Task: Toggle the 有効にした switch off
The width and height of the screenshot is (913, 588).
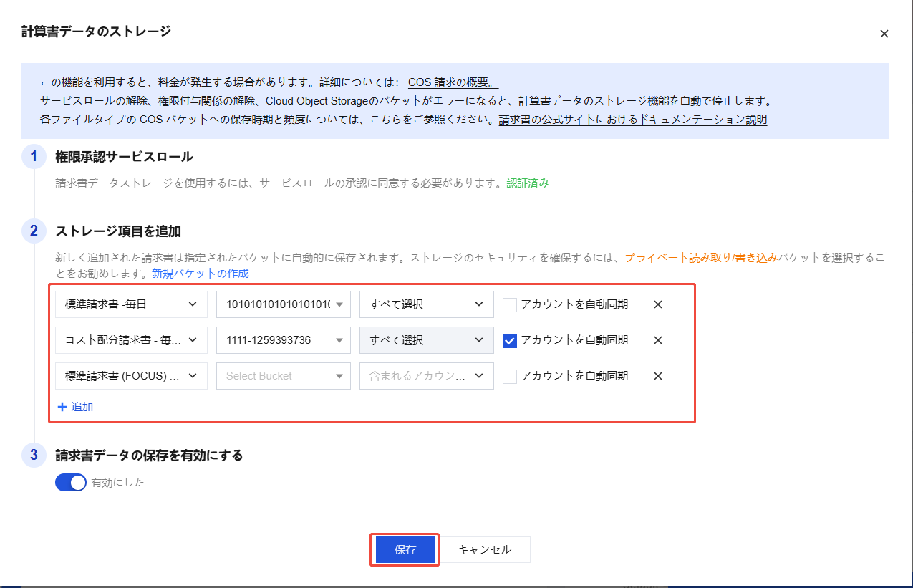Action: click(x=70, y=483)
